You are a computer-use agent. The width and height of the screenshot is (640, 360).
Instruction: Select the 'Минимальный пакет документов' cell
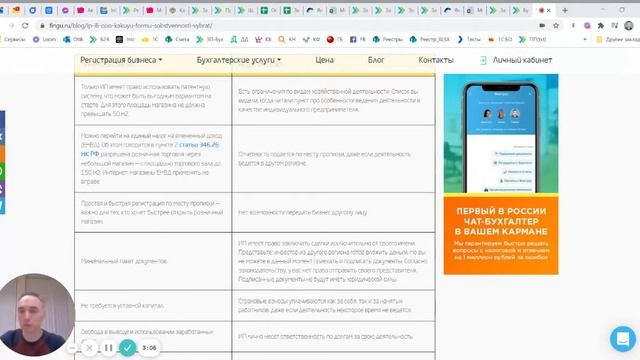pyautogui.click(x=153, y=261)
